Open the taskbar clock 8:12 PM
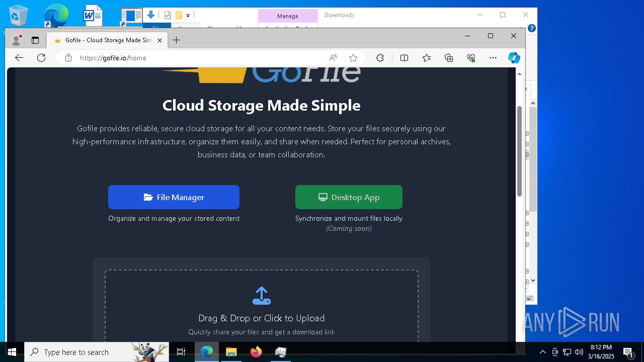Screen dimensions: 644x362 (602, 352)
